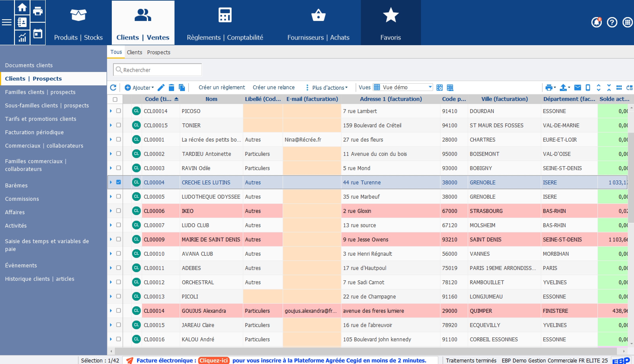
Task: Click the envelope send email icon
Action: pyautogui.click(x=578, y=88)
